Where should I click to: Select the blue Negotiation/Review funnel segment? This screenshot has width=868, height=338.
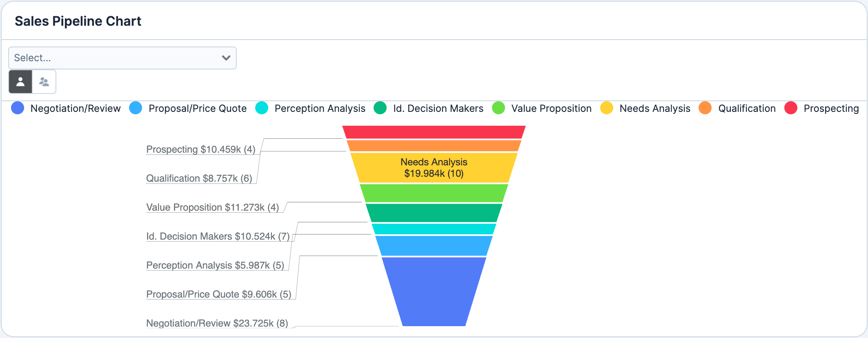point(434,291)
